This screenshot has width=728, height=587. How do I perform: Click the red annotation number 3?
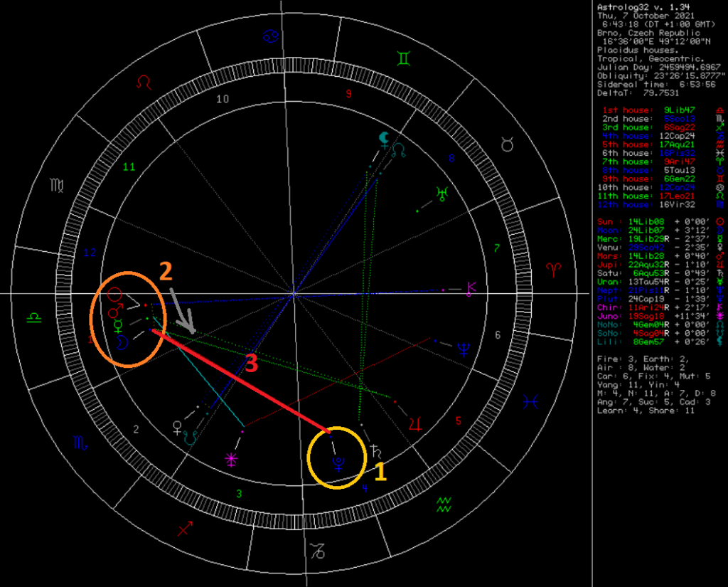(x=251, y=363)
